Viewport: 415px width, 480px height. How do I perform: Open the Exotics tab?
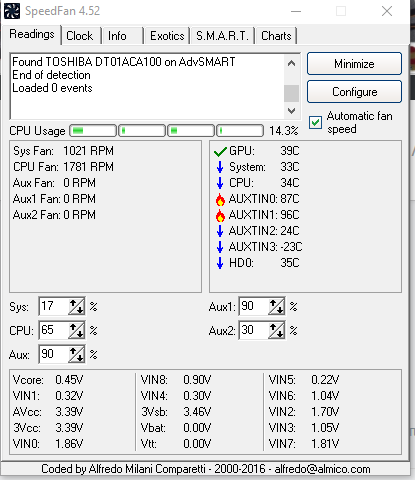[167, 36]
